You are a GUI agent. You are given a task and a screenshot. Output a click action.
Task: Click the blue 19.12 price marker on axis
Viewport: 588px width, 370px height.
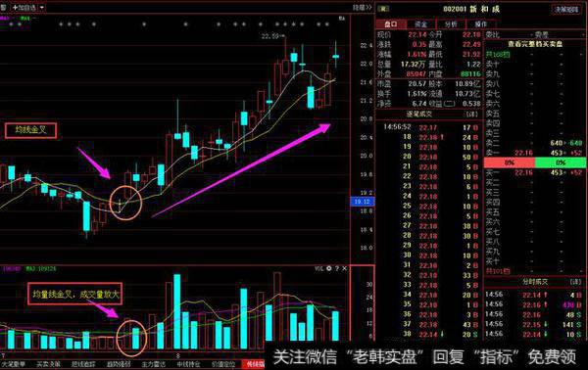(363, 202)
